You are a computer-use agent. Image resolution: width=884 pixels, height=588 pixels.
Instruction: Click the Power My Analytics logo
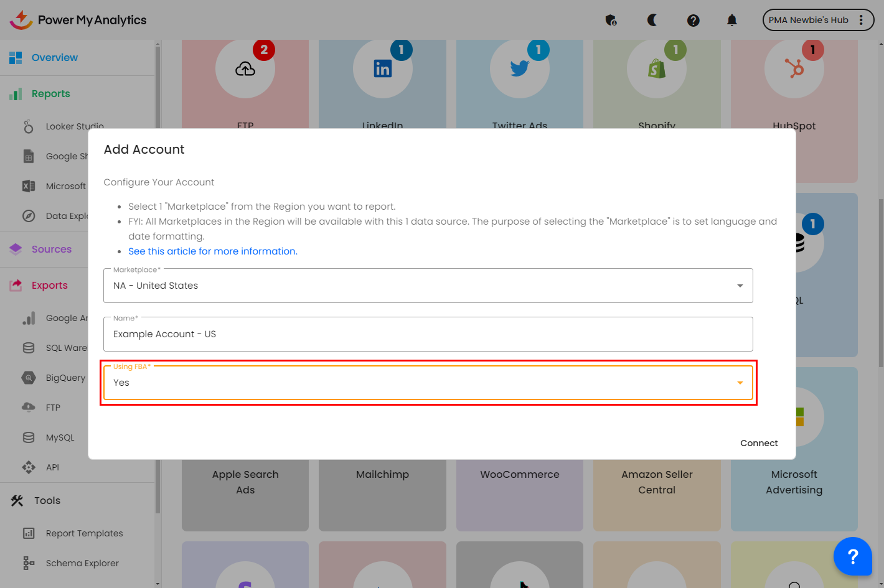(78, 20)
